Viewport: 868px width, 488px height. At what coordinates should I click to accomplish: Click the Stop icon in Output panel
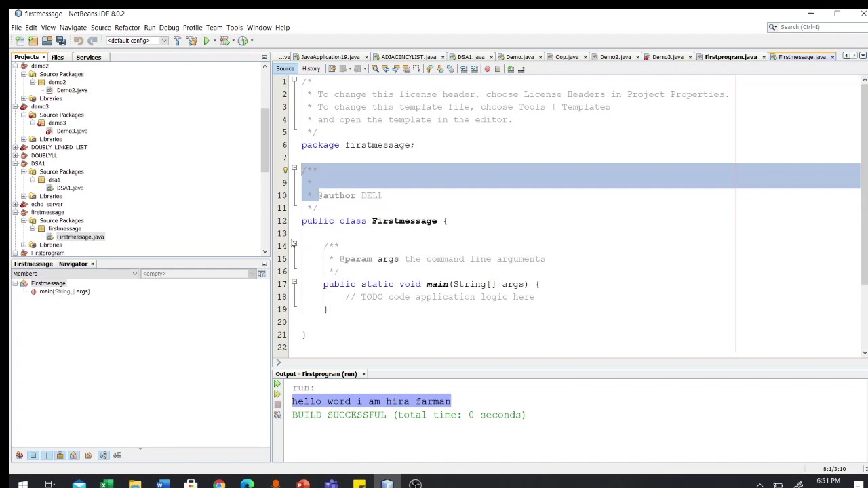click(x=277, y=405)
